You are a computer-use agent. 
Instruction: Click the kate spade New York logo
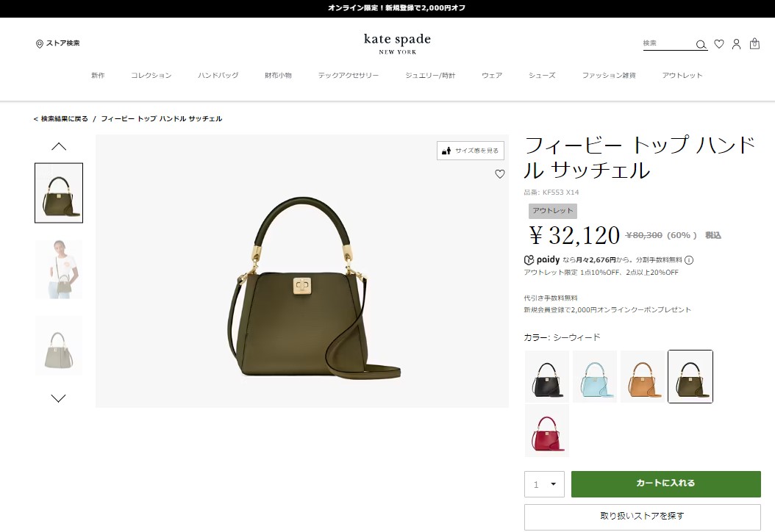point(397,43)
